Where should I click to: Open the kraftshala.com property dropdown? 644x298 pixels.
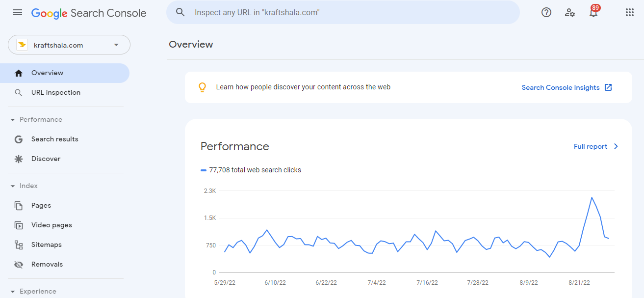coord(69,45)
